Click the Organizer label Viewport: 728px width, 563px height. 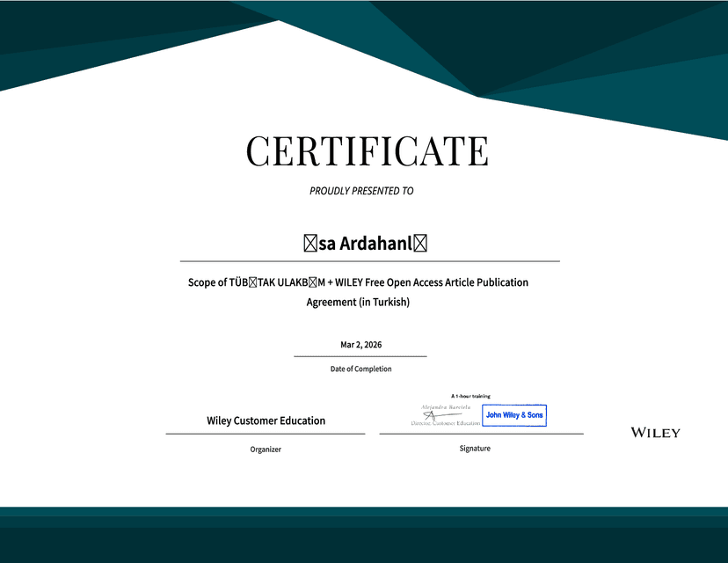click(x=266, y=450)
